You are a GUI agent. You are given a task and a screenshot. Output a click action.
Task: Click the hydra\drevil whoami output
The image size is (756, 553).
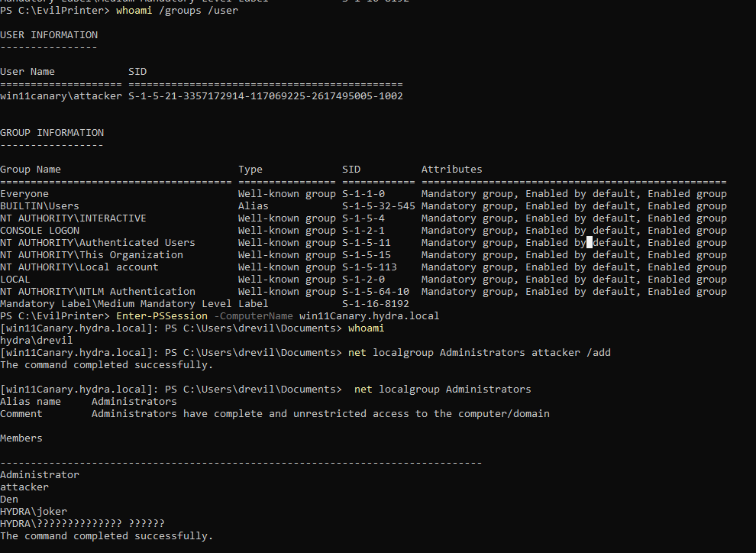pos(37,341)
